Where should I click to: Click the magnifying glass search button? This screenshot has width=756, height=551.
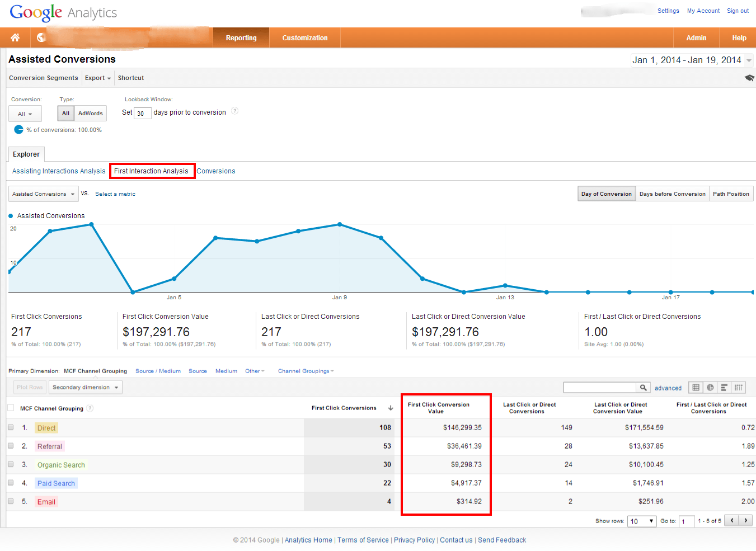tap(644, 388)
